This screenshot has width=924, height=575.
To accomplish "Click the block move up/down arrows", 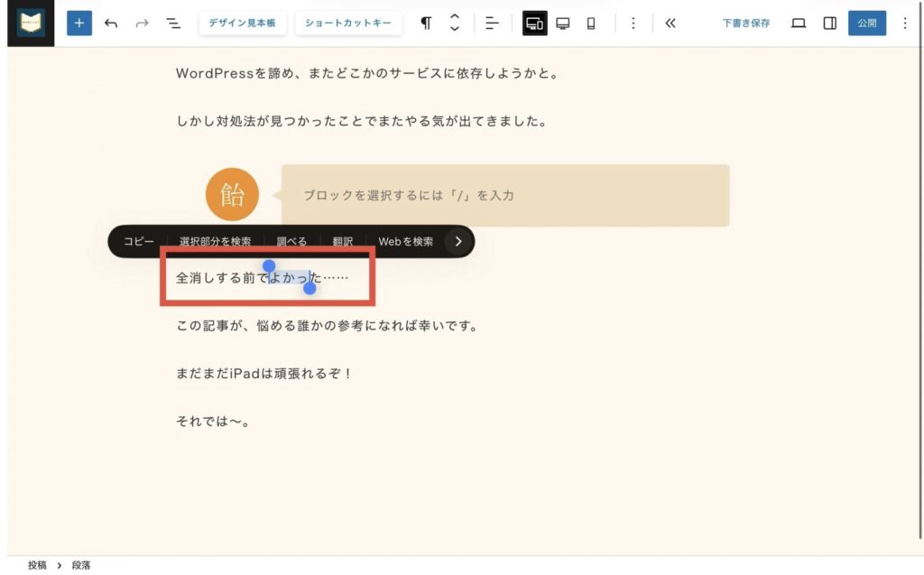I will 455,23.
